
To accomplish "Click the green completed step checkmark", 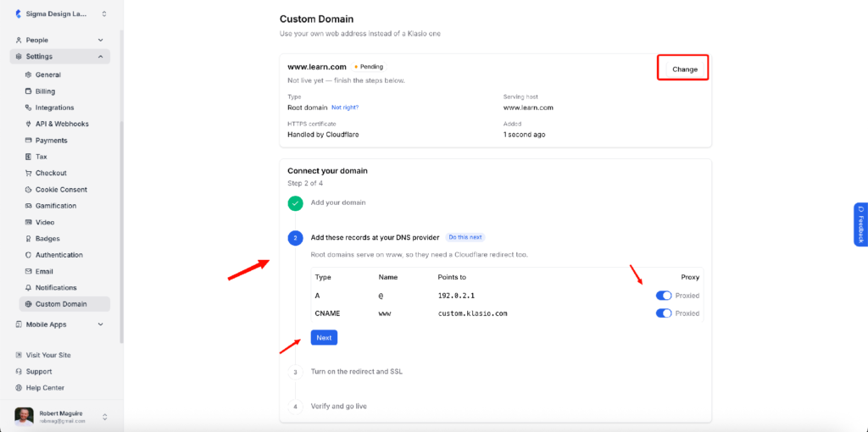I will click(295, 203).
